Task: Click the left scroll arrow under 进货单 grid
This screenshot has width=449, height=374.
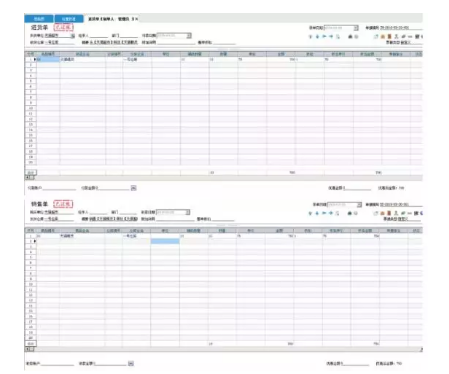Action: [x=28, y=178]
